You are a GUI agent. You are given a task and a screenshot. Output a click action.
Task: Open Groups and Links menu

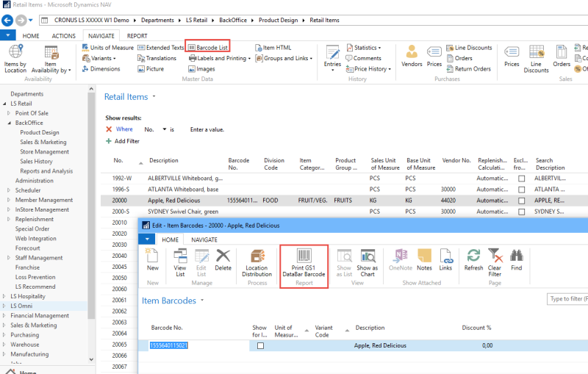(x=284, y=58)
